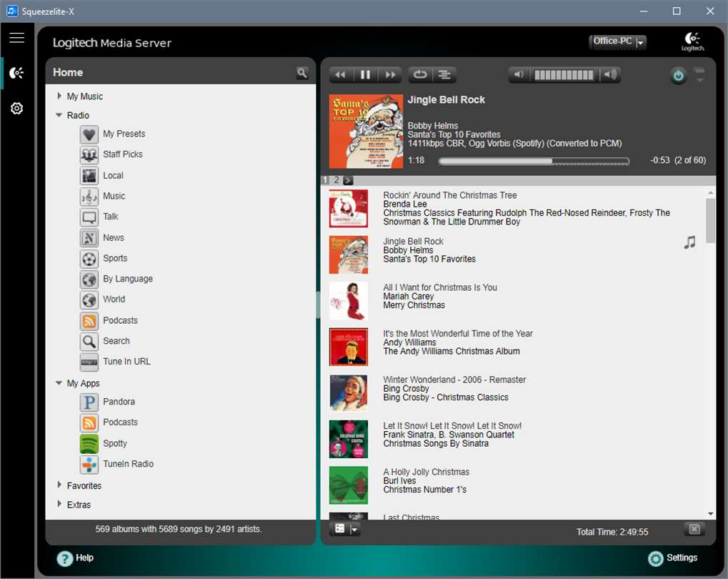Click the Logitech logo top right
This screenshot has height=579, width=728.
point(693,41)
